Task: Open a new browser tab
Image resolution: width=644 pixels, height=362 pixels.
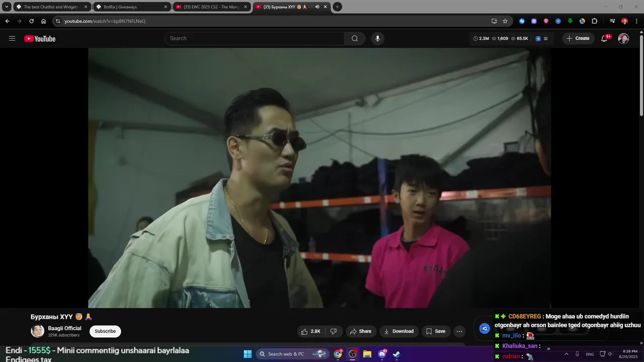Action: point(338,7)
